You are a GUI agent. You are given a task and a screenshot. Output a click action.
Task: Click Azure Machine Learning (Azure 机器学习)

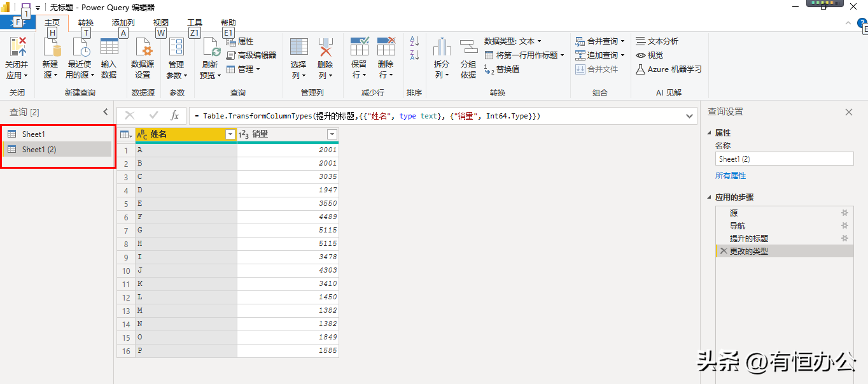(x=669, y=69)
